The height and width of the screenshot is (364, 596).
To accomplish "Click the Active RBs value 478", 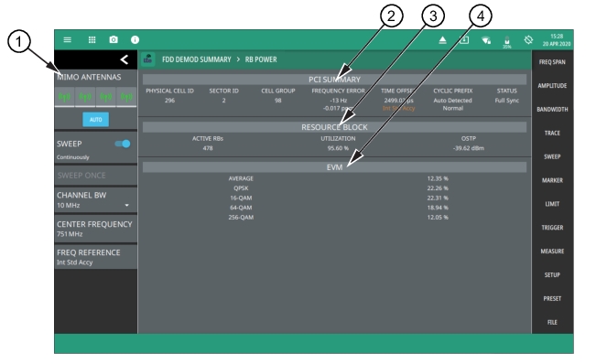I will (208, 148).
